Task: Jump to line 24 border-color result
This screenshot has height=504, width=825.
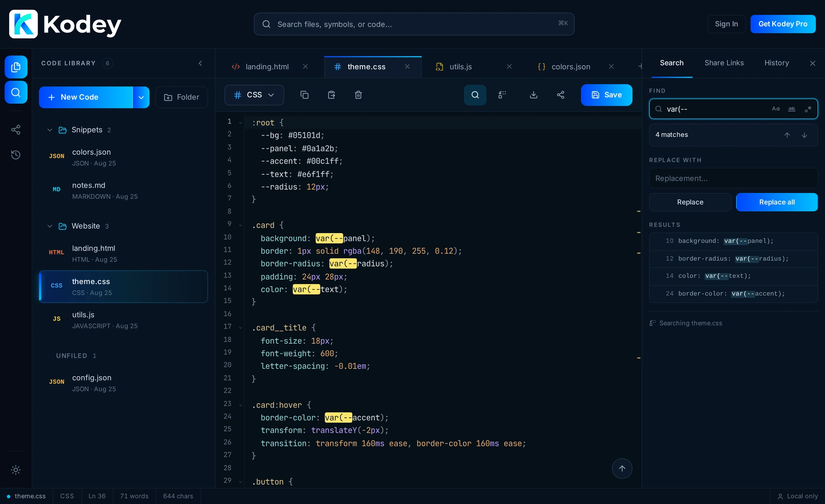Action: 733,294
